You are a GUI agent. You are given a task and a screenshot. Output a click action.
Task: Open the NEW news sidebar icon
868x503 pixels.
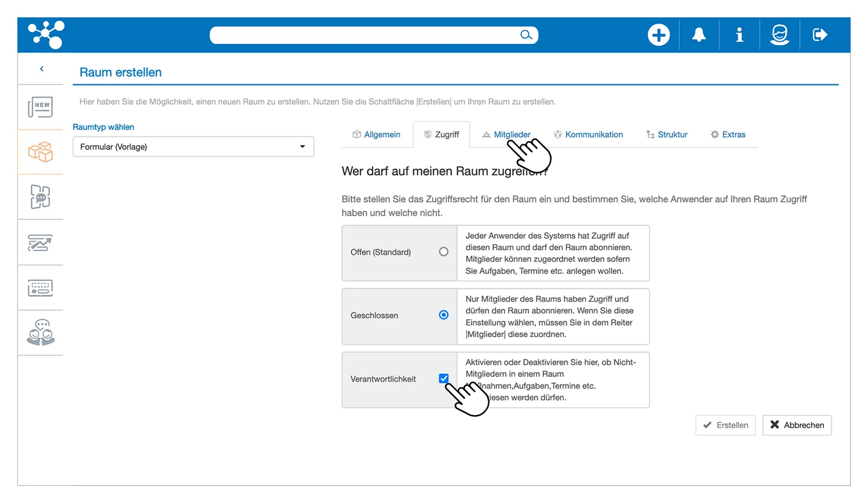(x=41, y=107)
